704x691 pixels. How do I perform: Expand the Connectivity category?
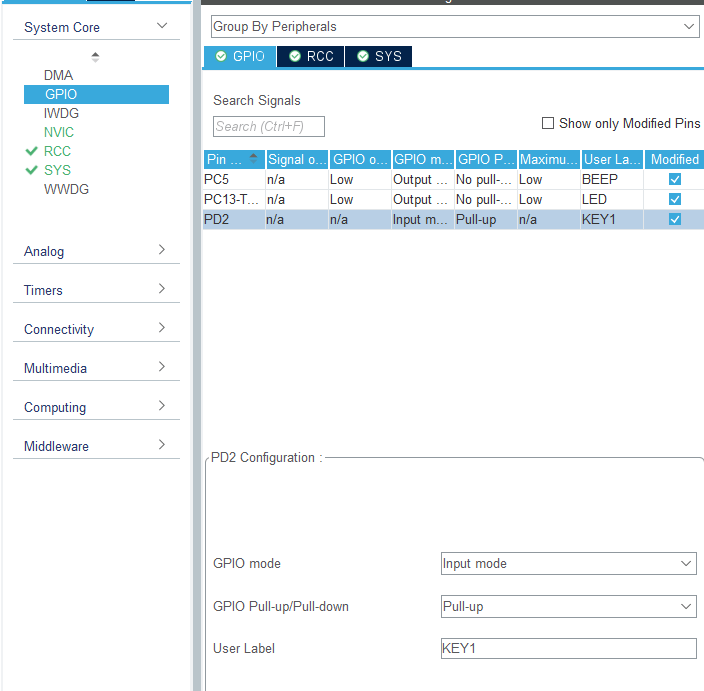click(x=96, y=329)
